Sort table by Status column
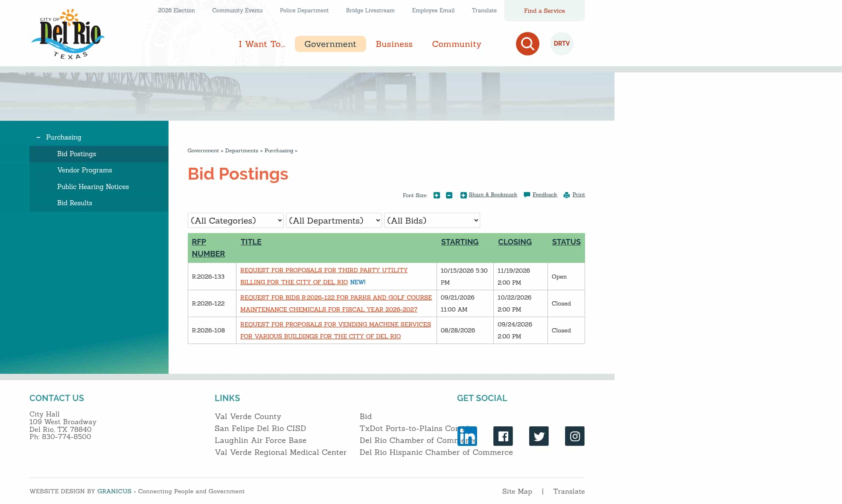This screenshot has height=504, width=842. click(x=566, y=242)
